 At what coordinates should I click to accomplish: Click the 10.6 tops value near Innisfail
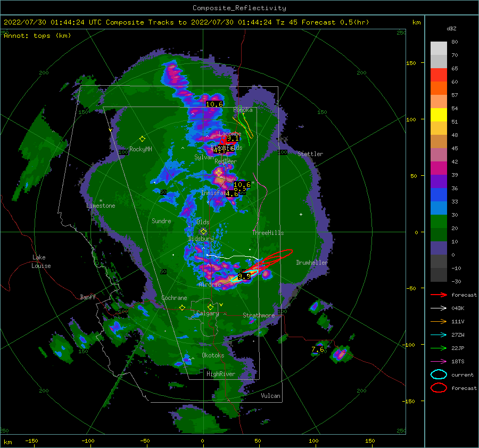pyautogui.click(x=242, y=184)
